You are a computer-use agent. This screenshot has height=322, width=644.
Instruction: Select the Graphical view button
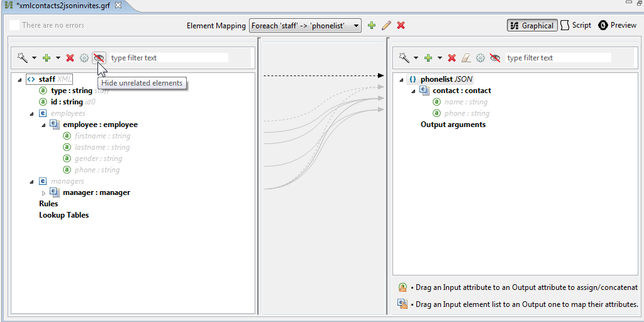coord(531,26)
